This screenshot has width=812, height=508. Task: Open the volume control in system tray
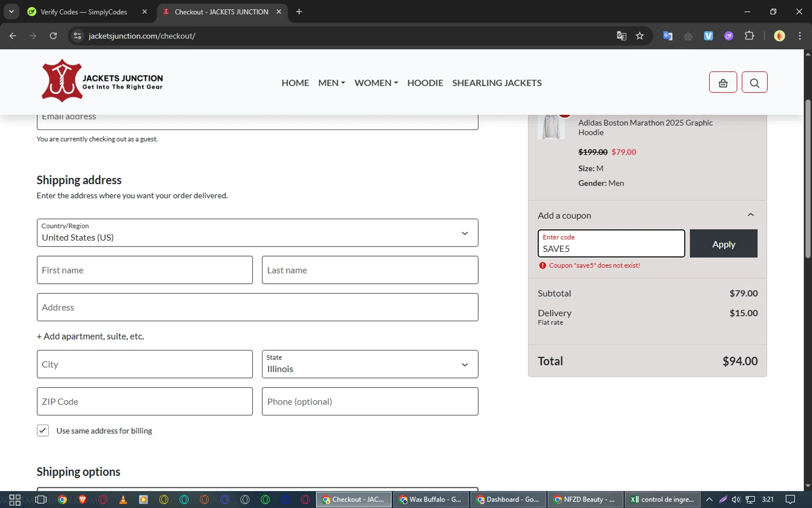click(x=736, y=499)
